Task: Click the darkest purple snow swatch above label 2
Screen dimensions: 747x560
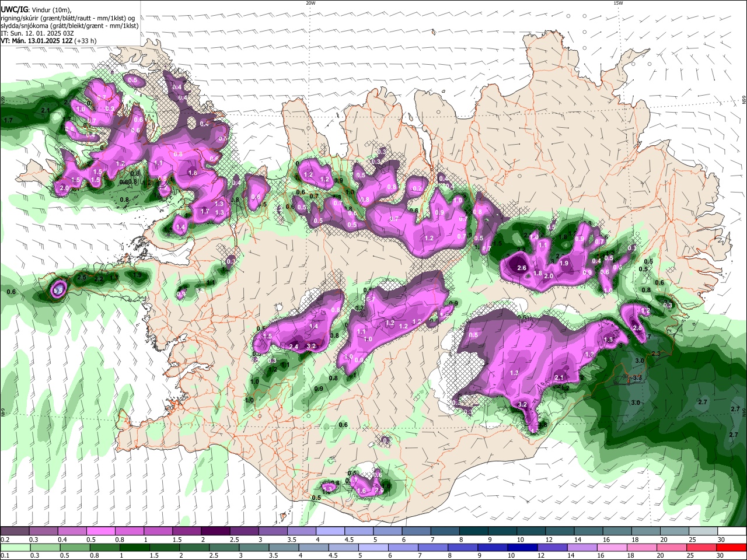Action: point(215,531)
